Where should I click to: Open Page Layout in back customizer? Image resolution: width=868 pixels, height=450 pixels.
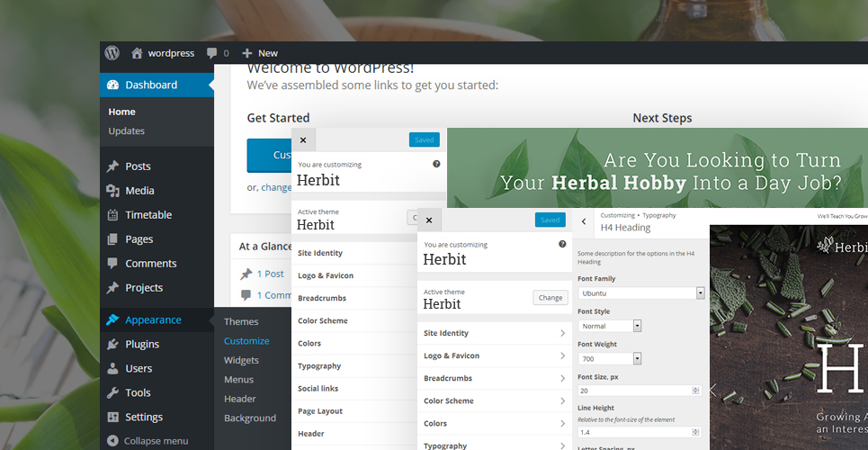354,411
